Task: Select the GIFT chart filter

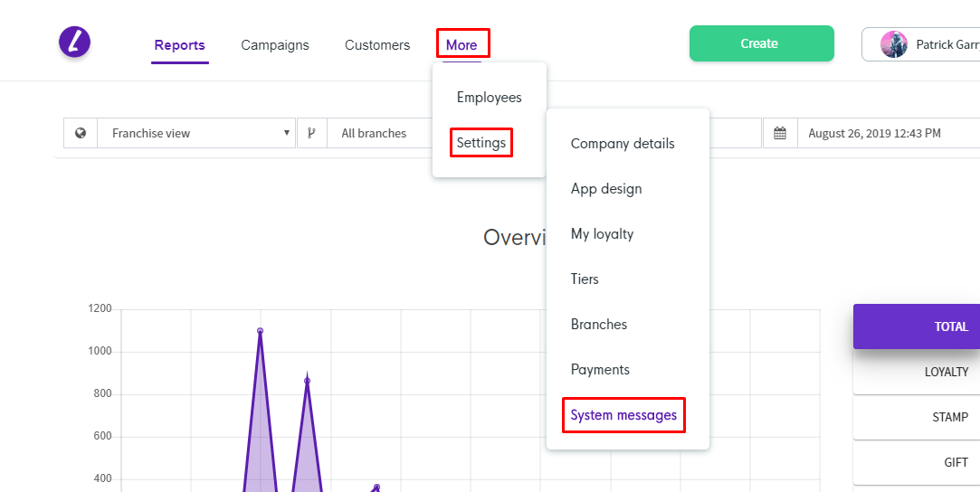Action: pos(917,463)
